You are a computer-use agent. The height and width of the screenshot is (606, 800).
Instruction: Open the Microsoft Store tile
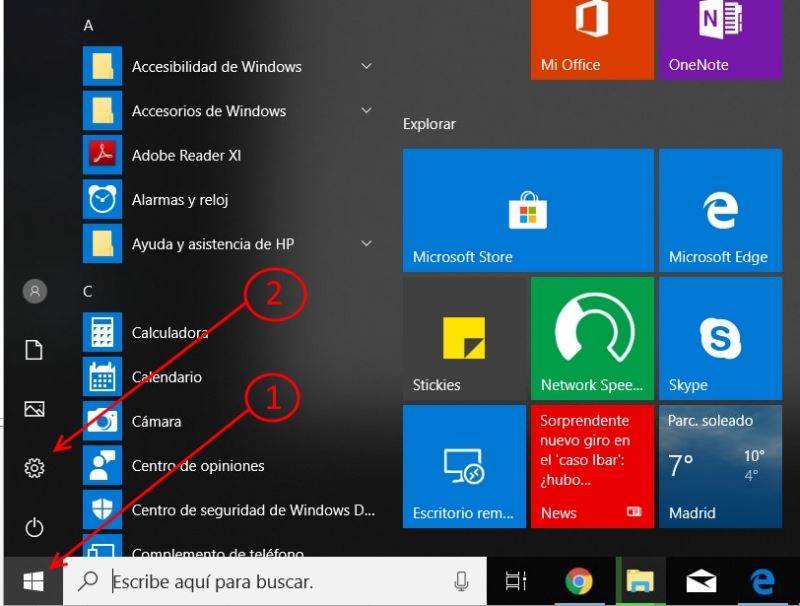click(528, 210)
